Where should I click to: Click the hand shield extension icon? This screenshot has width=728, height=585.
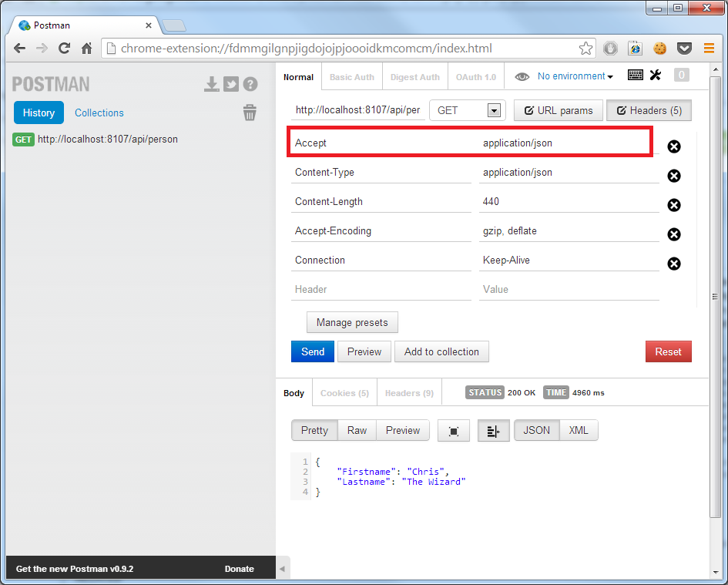tap(610, 49)
